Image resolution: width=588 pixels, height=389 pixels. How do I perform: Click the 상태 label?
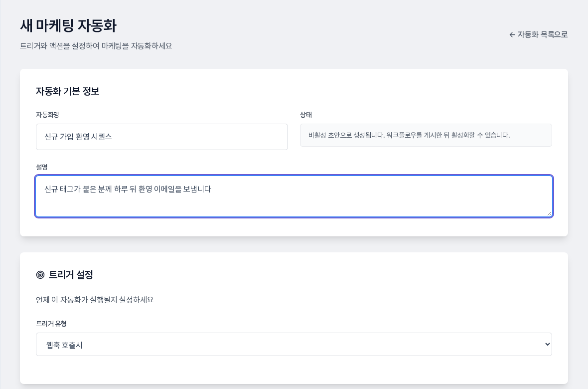306,115
